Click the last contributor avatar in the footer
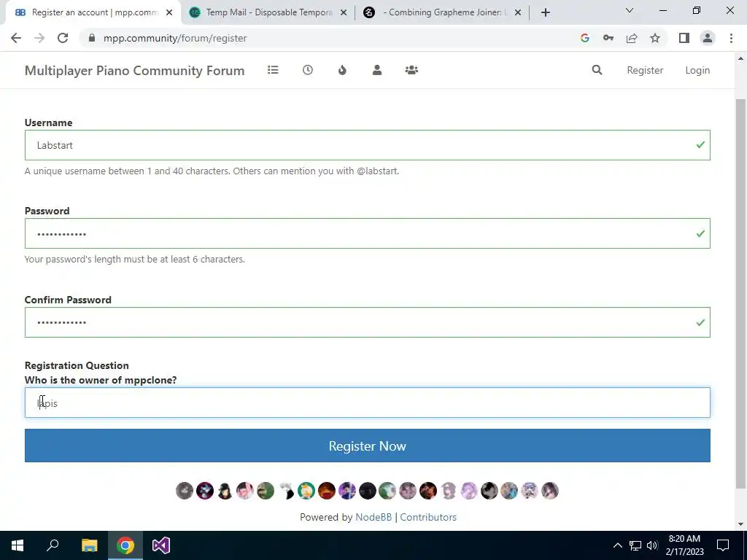747x560 pixels. pos(550,491)
